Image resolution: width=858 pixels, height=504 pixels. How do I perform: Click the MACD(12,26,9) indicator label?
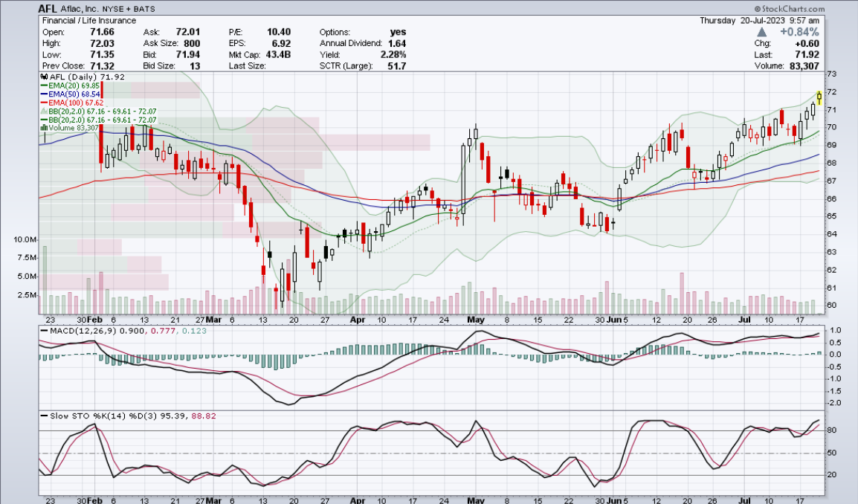83,331
